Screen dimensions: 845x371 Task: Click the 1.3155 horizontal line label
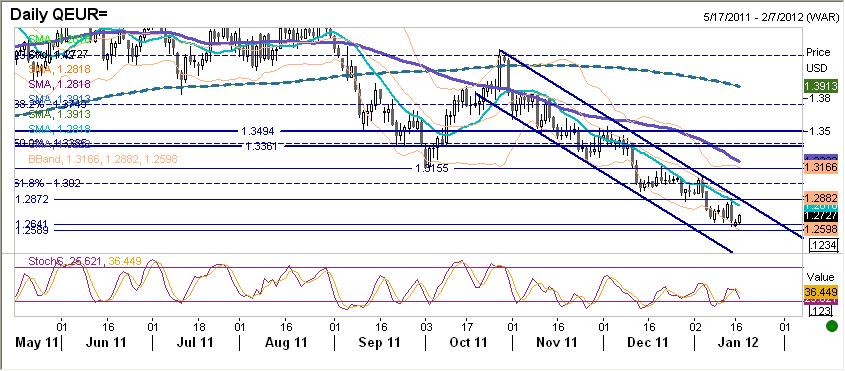point(432,168)
